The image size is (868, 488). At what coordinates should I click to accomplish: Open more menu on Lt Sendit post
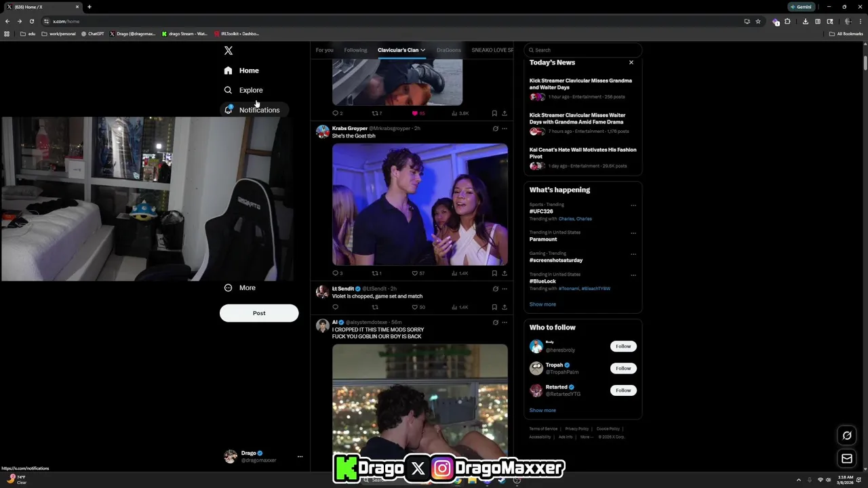point(505,289)
